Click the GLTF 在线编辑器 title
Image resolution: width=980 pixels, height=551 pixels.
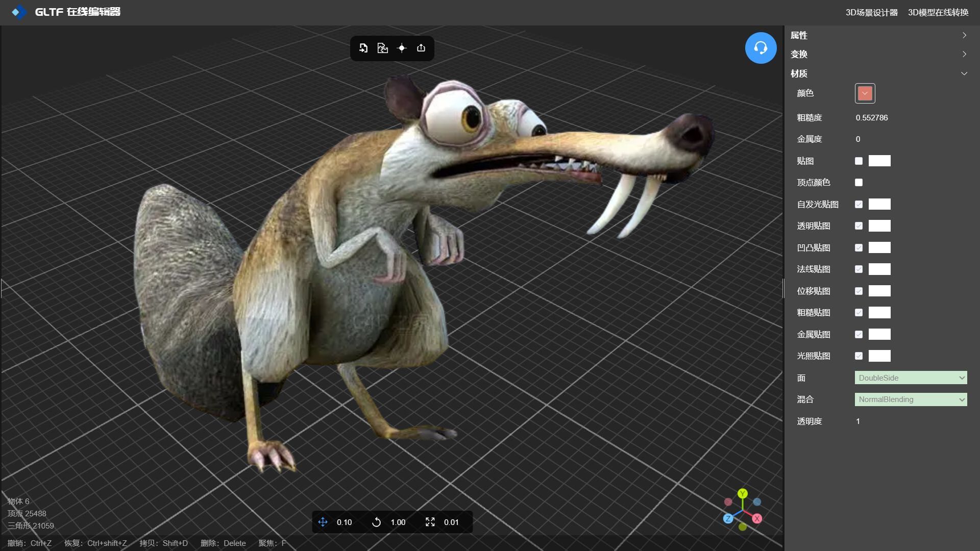78,12
